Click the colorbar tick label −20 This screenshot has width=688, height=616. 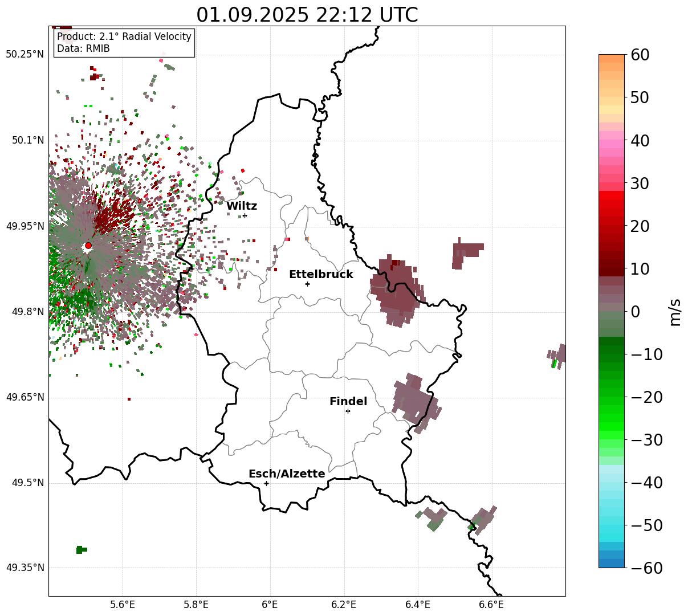[646, 397]
